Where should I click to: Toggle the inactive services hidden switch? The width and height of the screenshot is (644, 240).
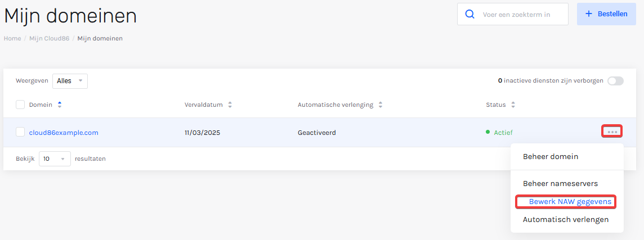pyautogui.click(x=616, y=81)
